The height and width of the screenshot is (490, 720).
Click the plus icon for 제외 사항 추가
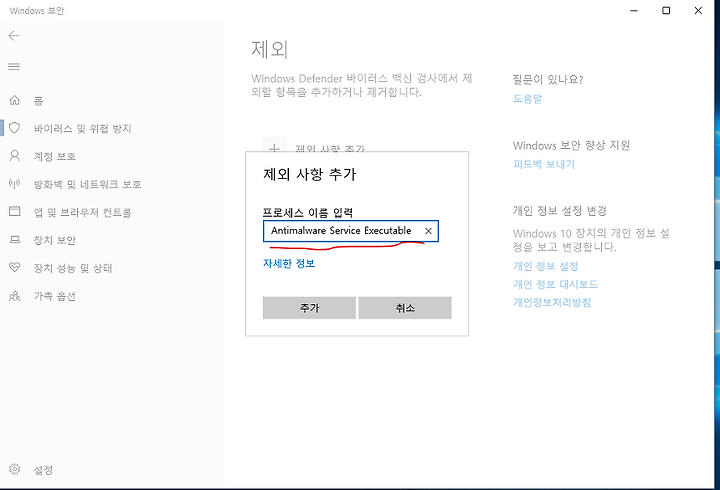274,148
